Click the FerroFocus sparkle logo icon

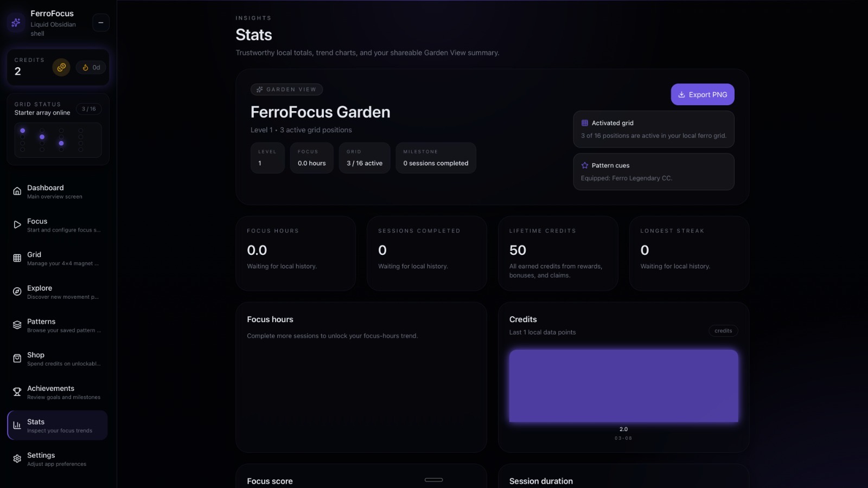click(16, 23)
